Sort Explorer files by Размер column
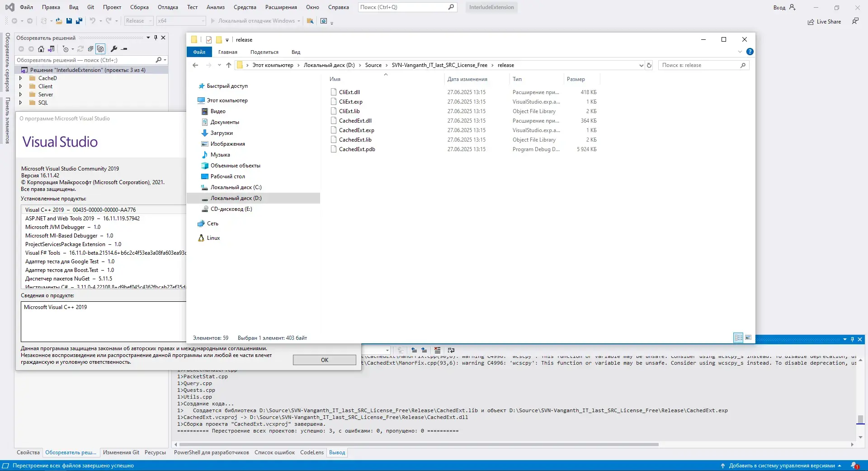 tap(576, 79)
